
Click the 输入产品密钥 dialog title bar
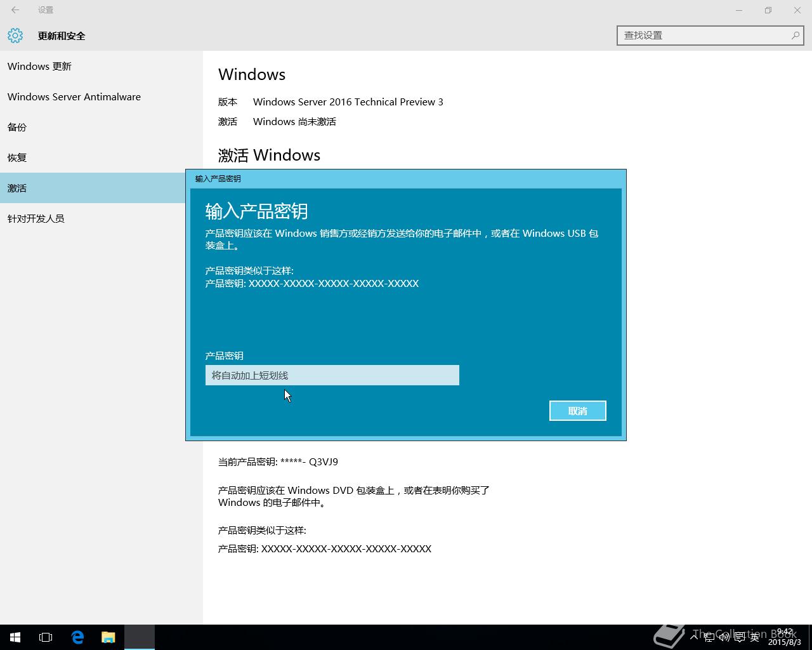pyautogui.click(x=406, y=179)
